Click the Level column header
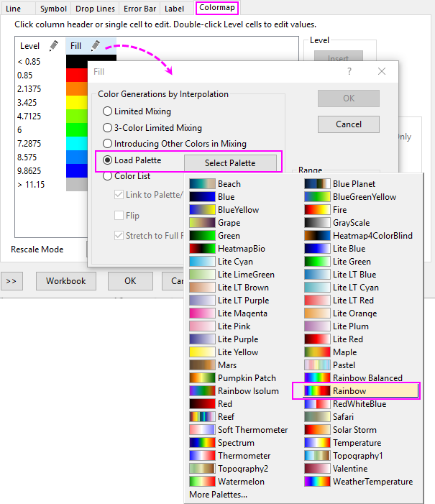 pyautogui.click(x=29, y=46)
